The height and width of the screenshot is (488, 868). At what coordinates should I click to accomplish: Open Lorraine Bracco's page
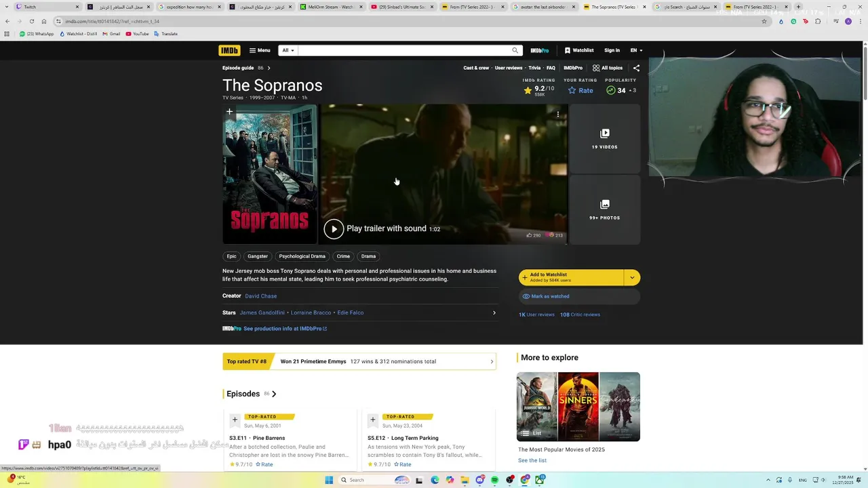(311, 312)
